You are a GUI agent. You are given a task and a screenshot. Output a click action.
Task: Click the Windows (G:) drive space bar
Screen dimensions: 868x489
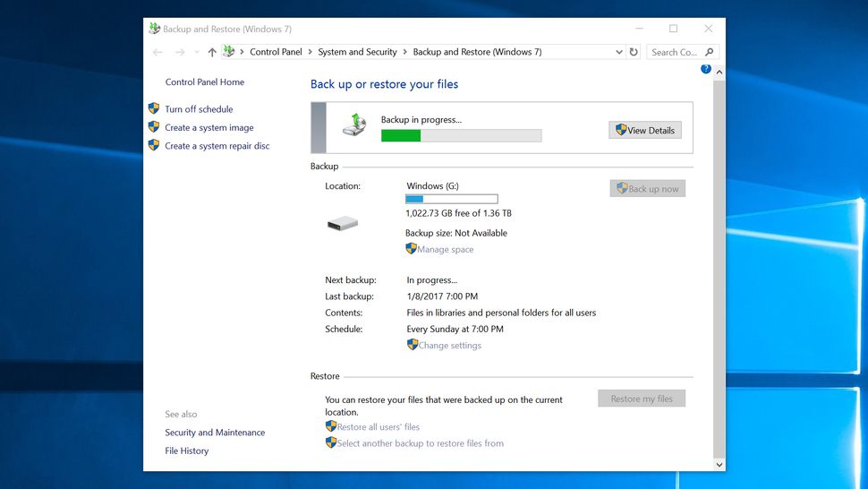coord(452,199)
